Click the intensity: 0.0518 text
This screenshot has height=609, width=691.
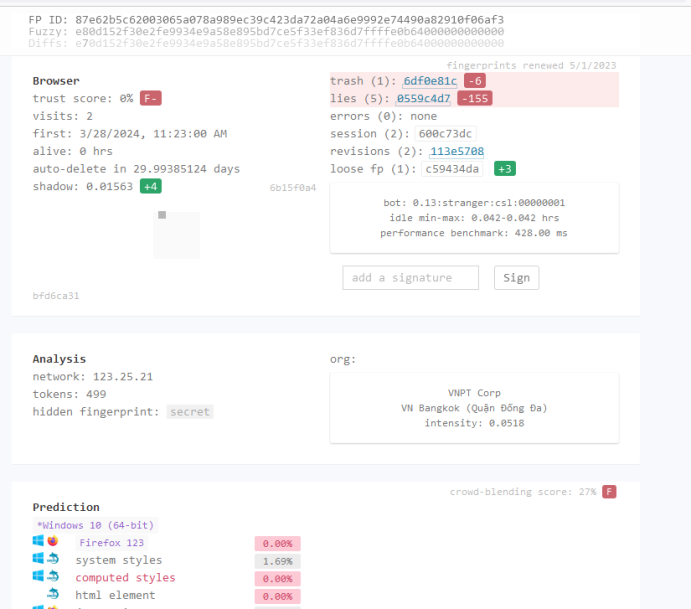click(474, 423)
